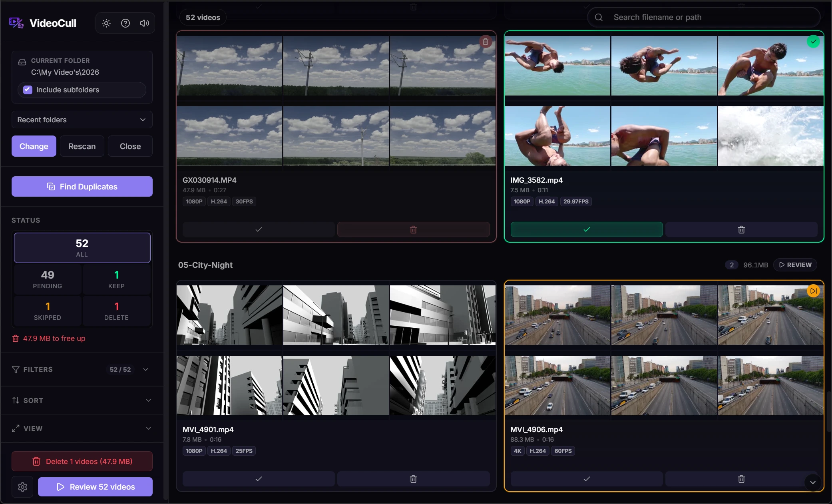Click the search magnifier icon
The height and width of the screenshot is (504, 832).
(x=599, y=17)
